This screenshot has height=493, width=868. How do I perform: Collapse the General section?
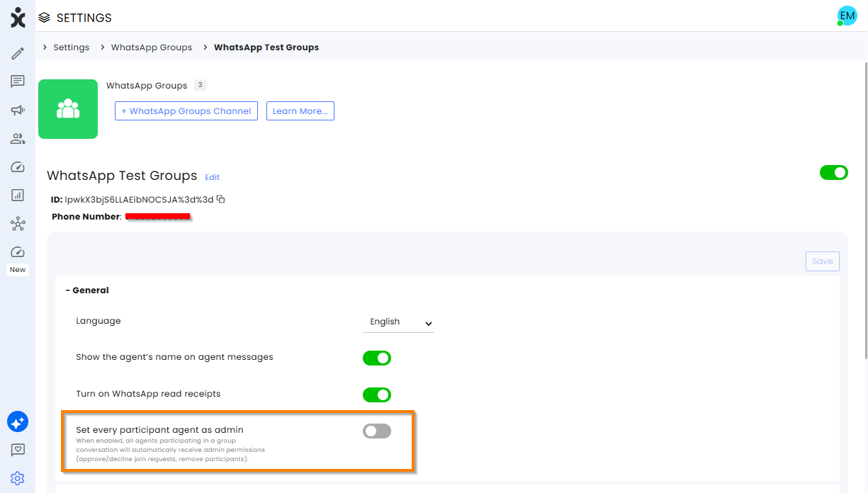[x=87, y=290]
